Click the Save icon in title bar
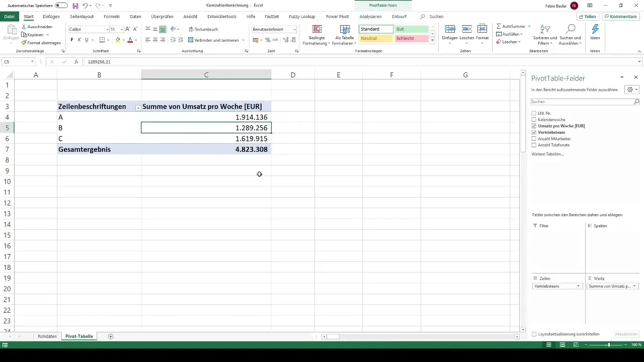 75,5
